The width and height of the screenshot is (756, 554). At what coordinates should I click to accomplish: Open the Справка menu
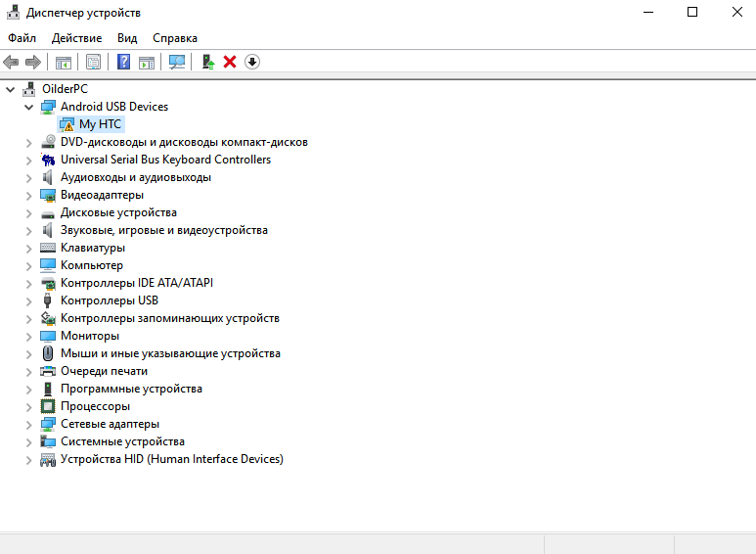coord(175,37)
